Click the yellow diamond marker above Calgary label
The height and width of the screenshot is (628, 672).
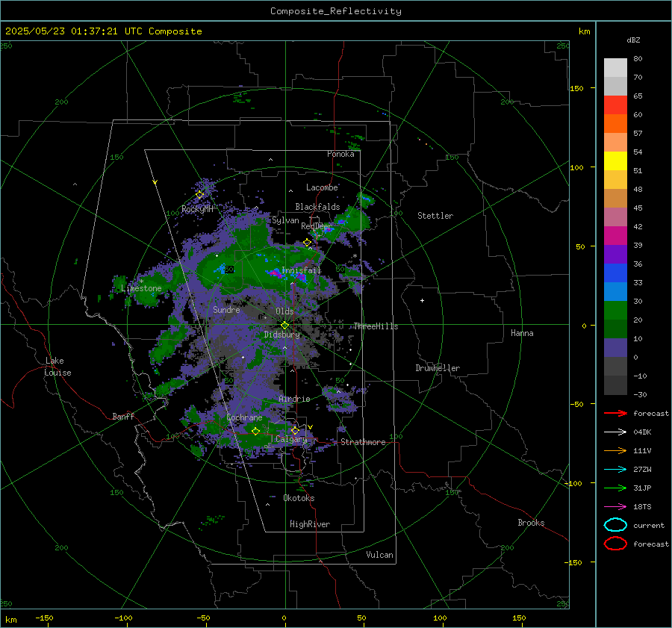(x=295, y=430)
